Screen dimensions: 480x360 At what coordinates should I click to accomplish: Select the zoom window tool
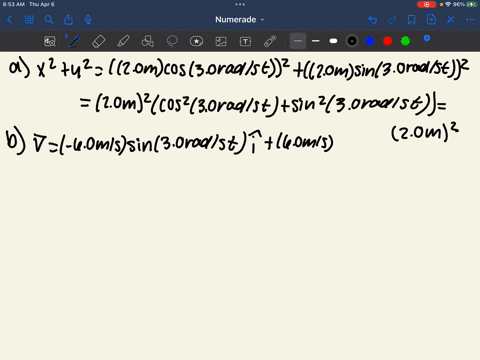[x=50, y=41]
